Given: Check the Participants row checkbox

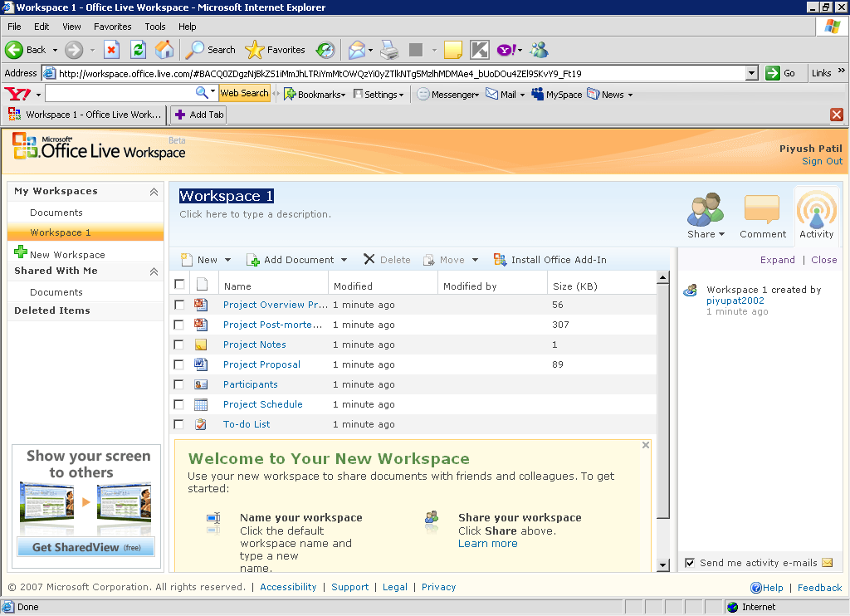Looking at the screenshot, I should pos(179,384).
